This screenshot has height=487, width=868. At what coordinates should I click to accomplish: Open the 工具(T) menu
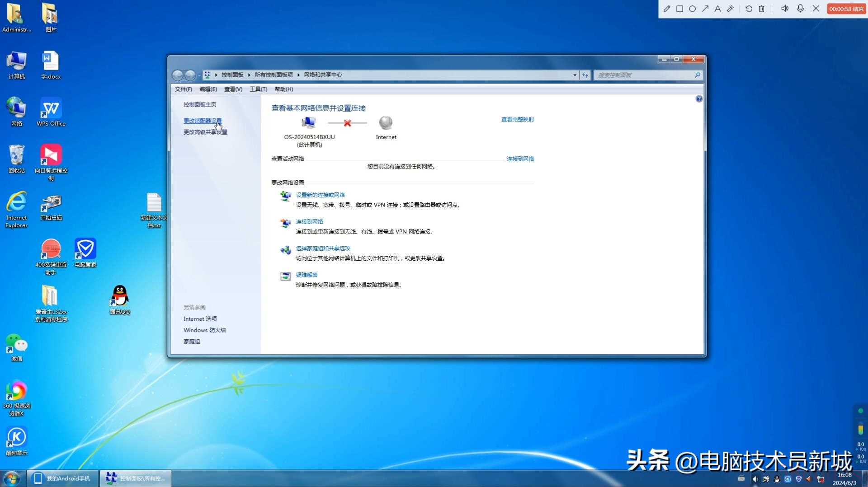point(258,89)
